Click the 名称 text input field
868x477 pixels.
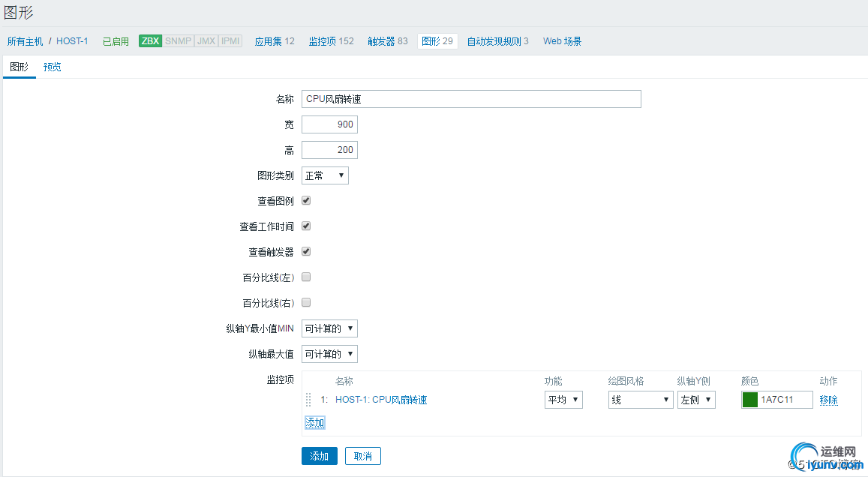(471, 98)
